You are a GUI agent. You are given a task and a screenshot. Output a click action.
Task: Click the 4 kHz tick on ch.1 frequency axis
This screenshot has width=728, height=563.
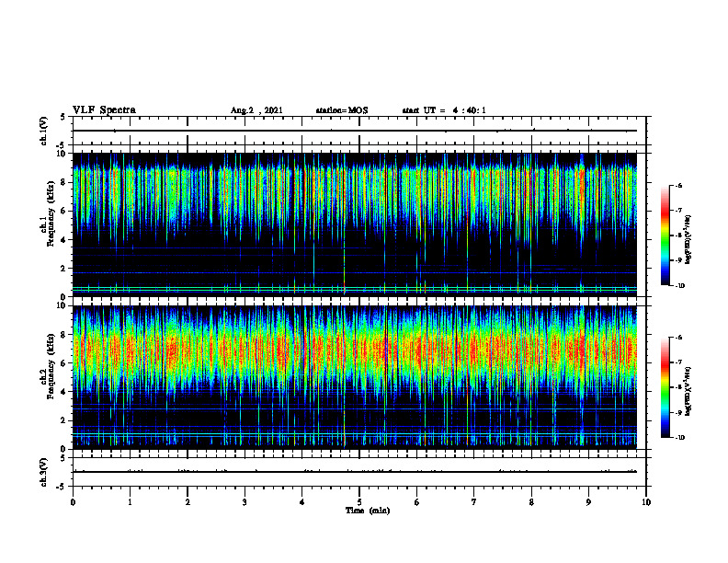(64, 240)
